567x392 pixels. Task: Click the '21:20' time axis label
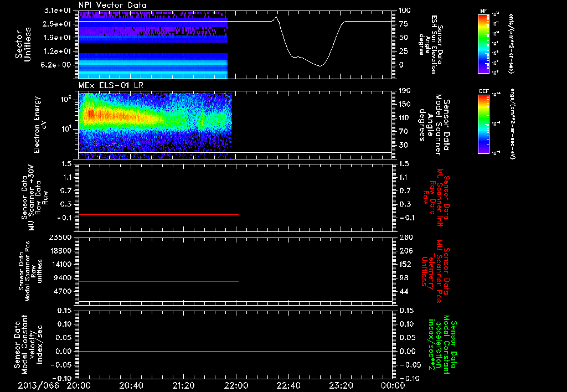tap(184, 385)
